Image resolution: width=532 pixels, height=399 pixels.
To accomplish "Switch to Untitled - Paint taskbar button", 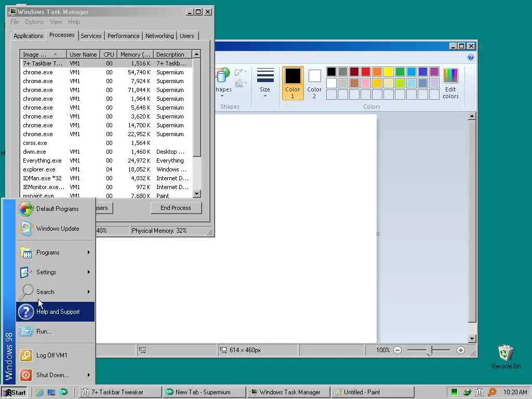I will (x=373, y=392).
